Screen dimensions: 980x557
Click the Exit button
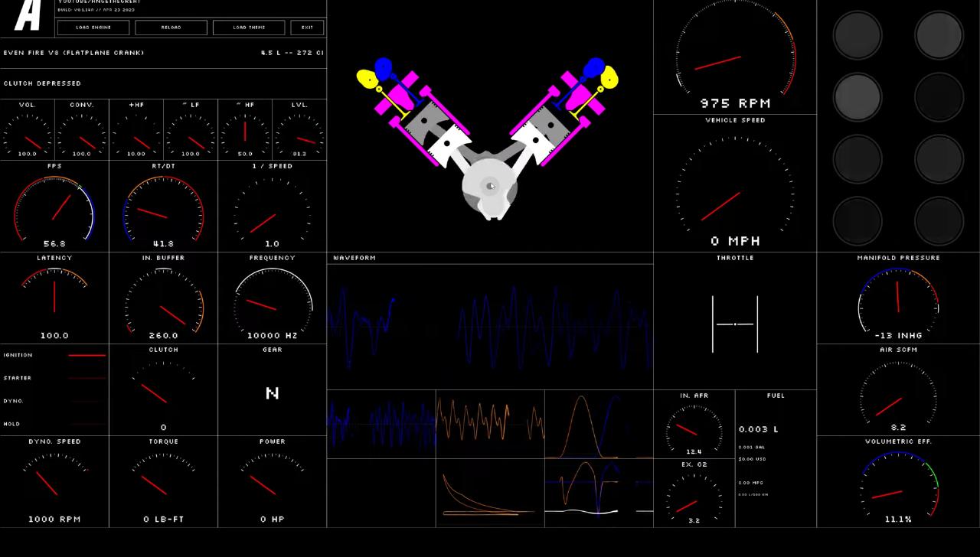[x=307, y=28]
